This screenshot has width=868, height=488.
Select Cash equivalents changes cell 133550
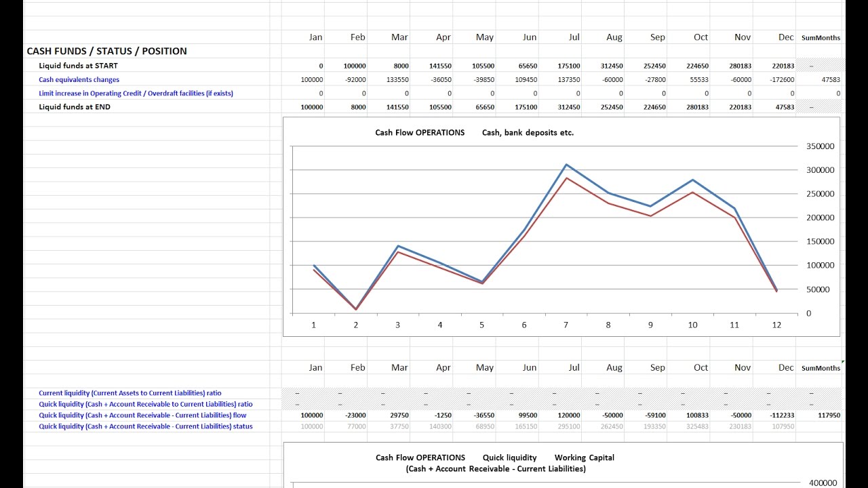click(397, 80)
